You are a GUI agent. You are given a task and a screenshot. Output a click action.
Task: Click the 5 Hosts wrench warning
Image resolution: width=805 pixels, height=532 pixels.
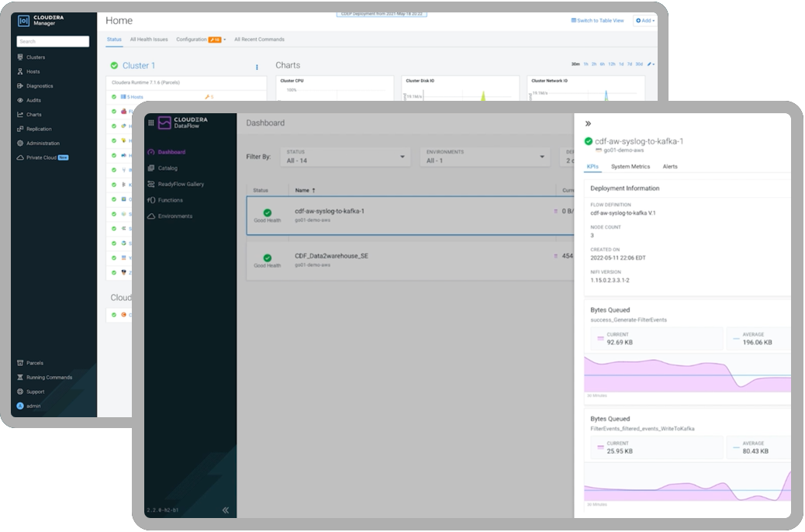(209, 97)
